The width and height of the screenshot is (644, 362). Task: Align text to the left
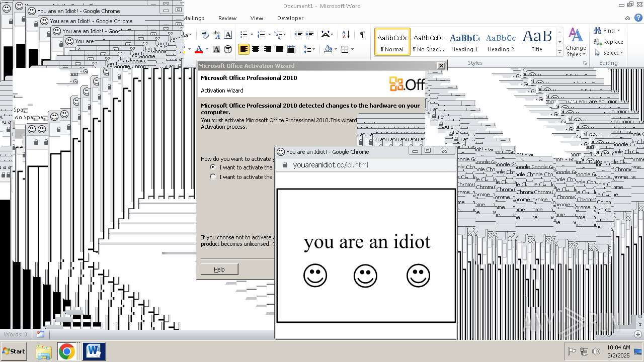click(244, 49)
